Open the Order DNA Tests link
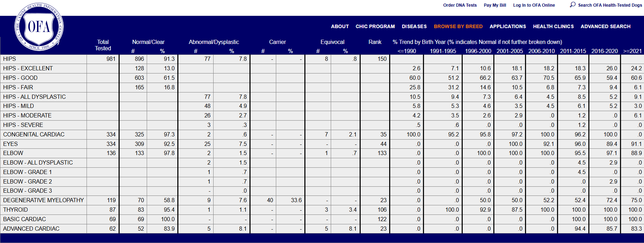This screenshot has width=644, height=243. pyautogui.click(x=460, y=5)
